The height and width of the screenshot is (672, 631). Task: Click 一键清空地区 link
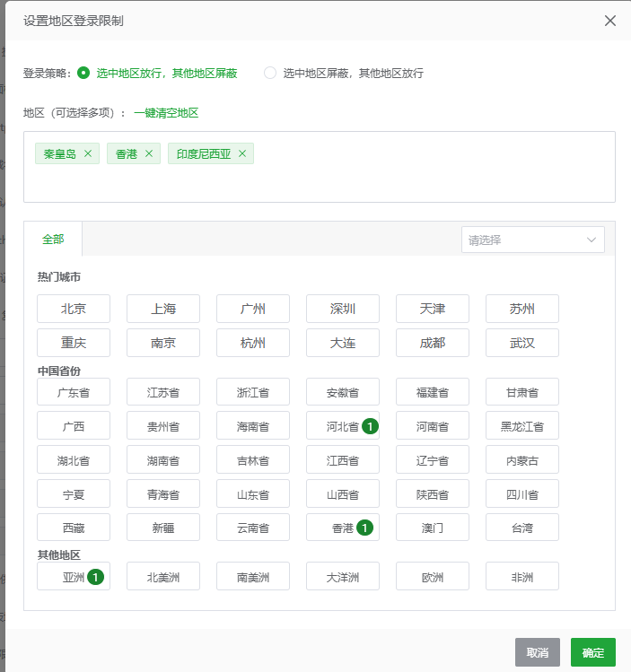coord(166,113)
